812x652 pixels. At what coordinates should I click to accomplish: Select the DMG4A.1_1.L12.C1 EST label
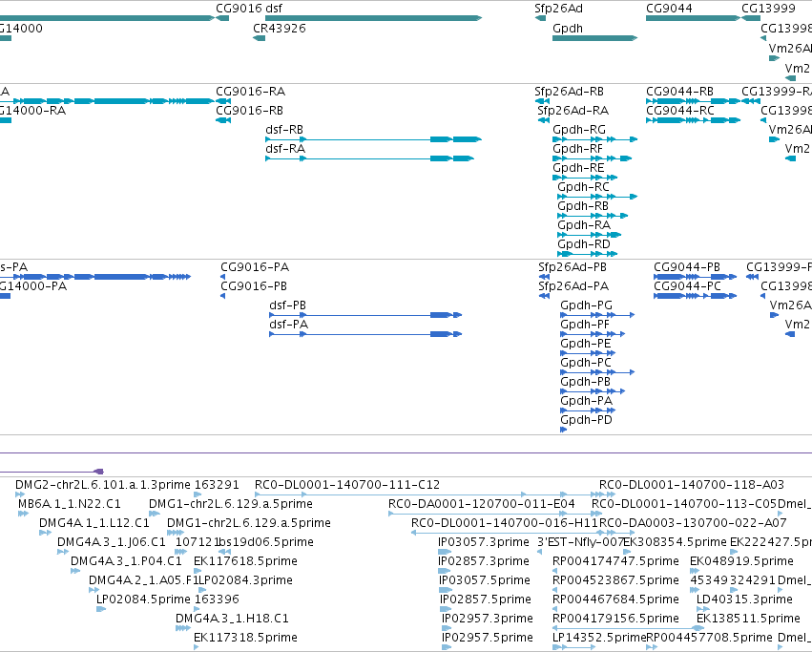point(94,523)
